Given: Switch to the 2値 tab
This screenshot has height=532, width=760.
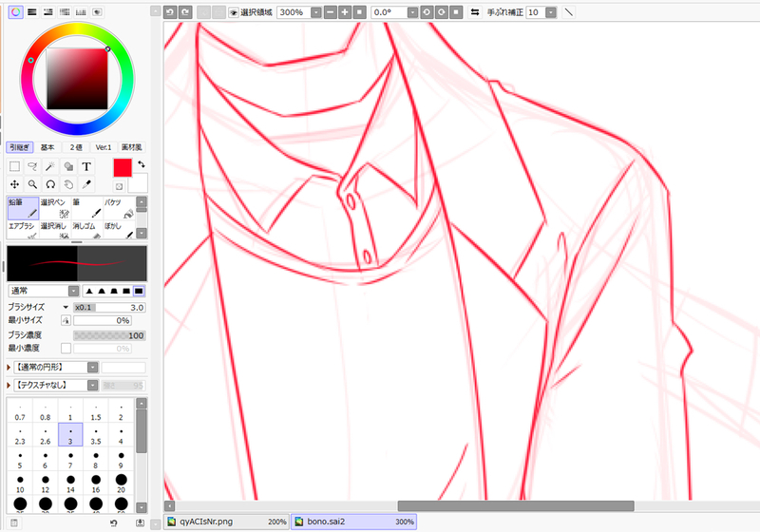Looking at the screenshot, I should (x=76, y=147).
